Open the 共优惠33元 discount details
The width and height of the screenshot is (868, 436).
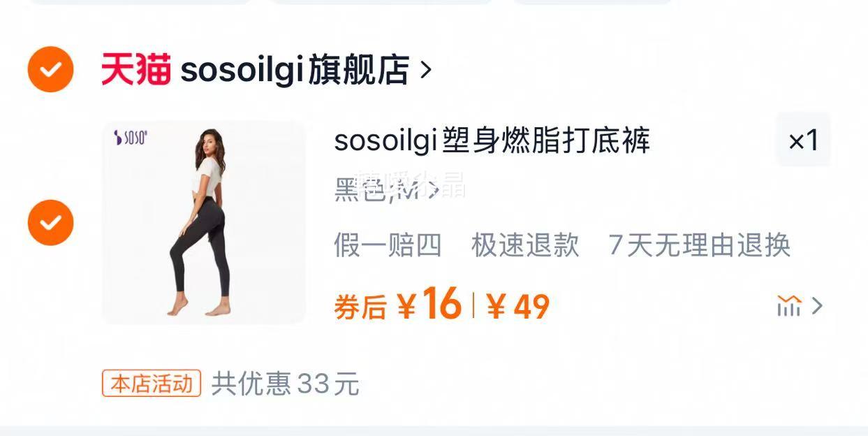[x=285, y=384]
